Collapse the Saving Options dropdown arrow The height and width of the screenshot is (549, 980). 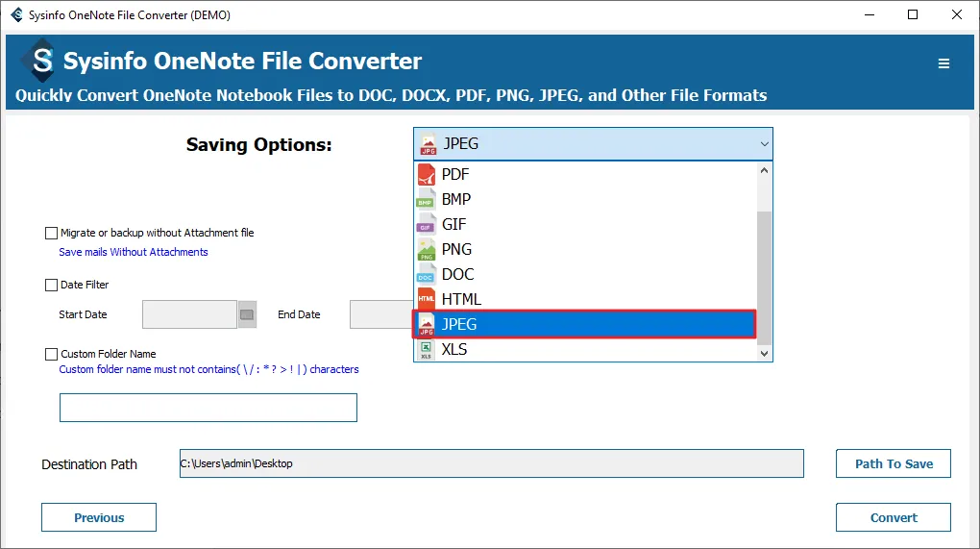764,144
